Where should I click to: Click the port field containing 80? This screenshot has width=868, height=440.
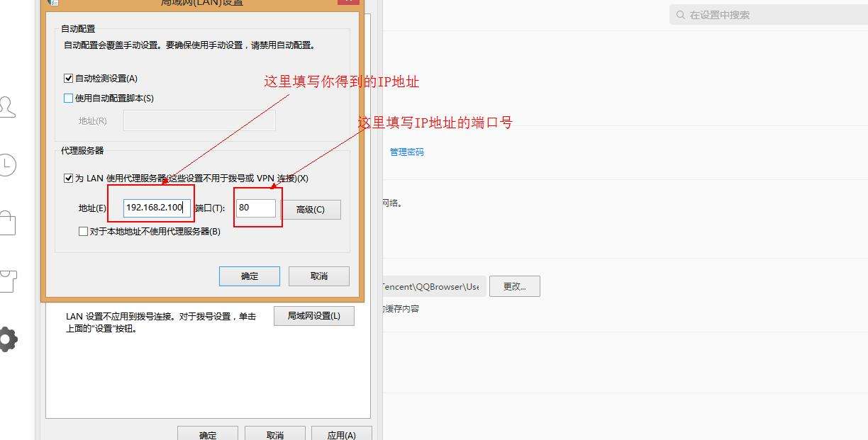tap(255, 208)
